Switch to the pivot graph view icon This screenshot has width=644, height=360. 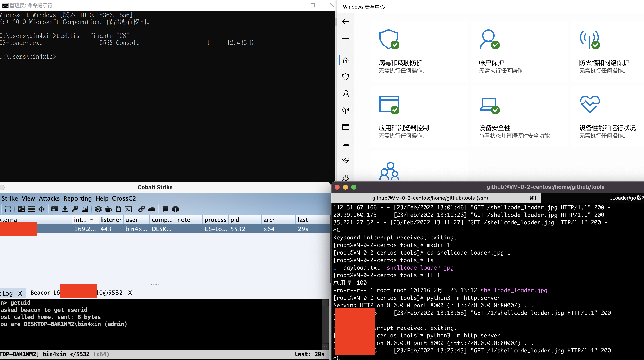tap(21, 209)
